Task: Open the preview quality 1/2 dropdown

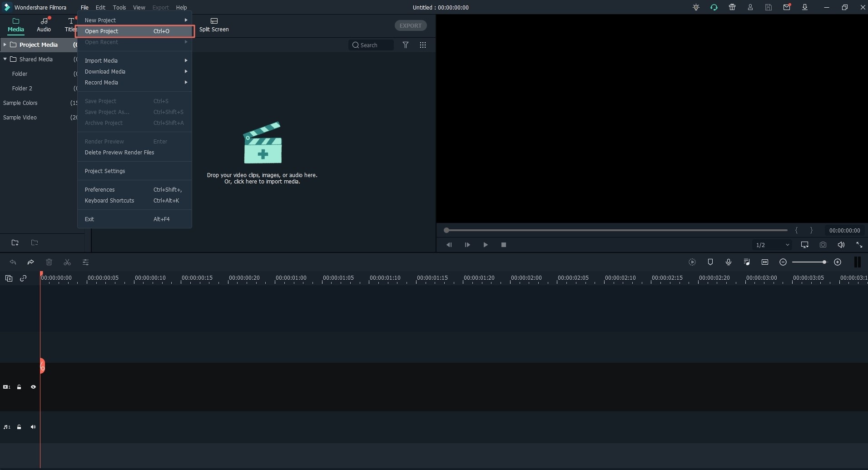Action: (772, 245)
